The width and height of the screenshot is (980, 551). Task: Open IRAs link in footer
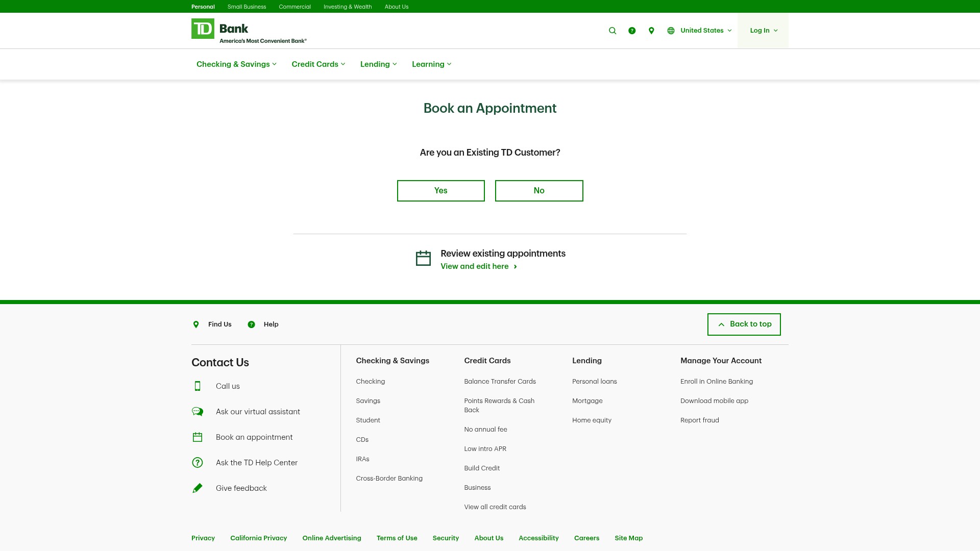pyautogui.click(x=363, y=459)
